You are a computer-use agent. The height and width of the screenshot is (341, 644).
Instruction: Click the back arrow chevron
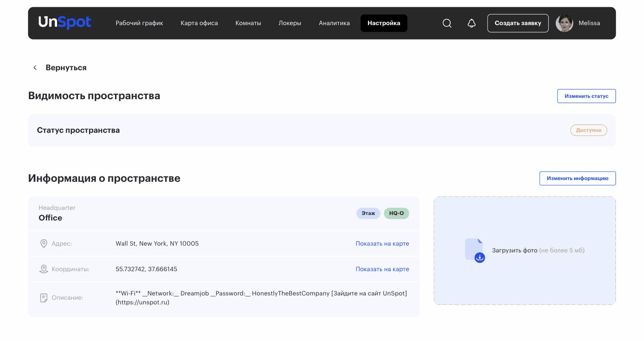coord(35,68)
